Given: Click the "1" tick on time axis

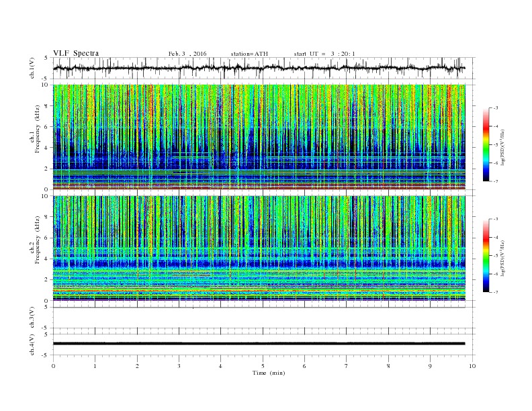Looking at the screenshot, I should pos(95,366).
